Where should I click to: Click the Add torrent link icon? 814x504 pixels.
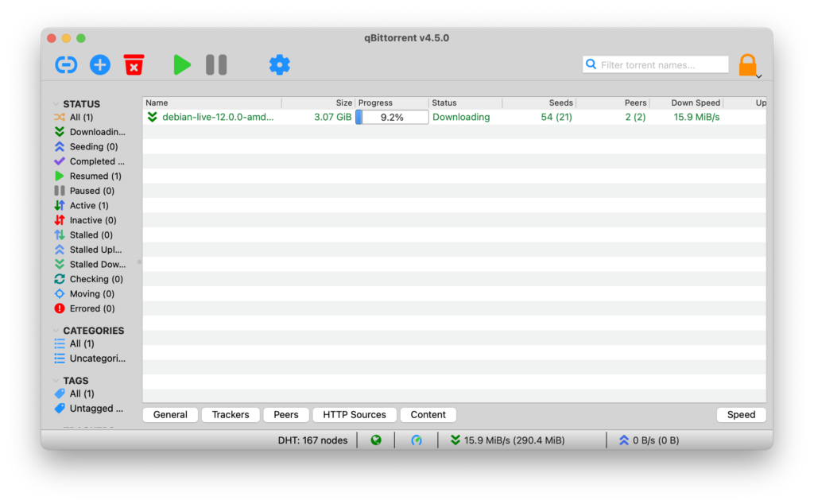coord(66,65)
